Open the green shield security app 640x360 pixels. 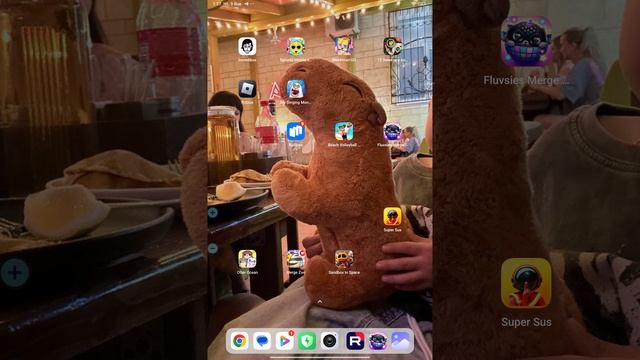[x=307, y=341]
